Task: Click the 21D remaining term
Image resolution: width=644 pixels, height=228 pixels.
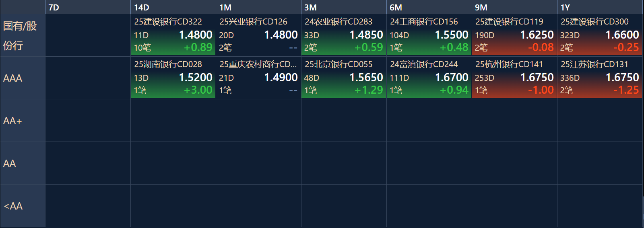Action: (226, 78)
